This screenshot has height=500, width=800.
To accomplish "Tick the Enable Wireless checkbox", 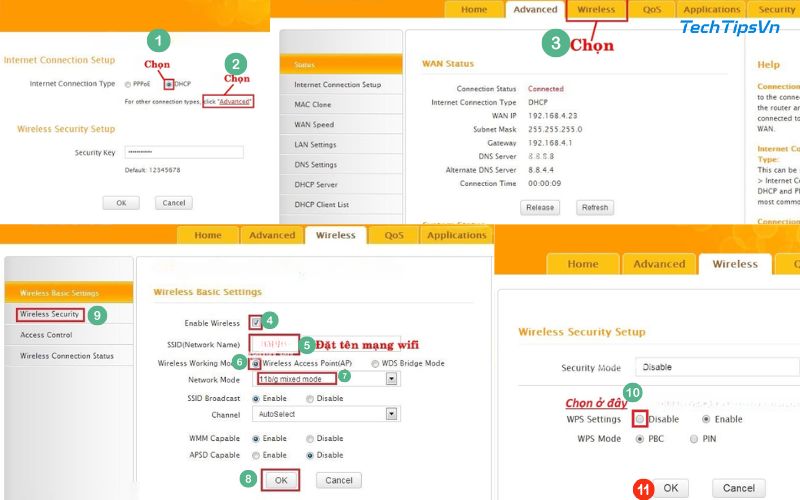I will point(256,323).
